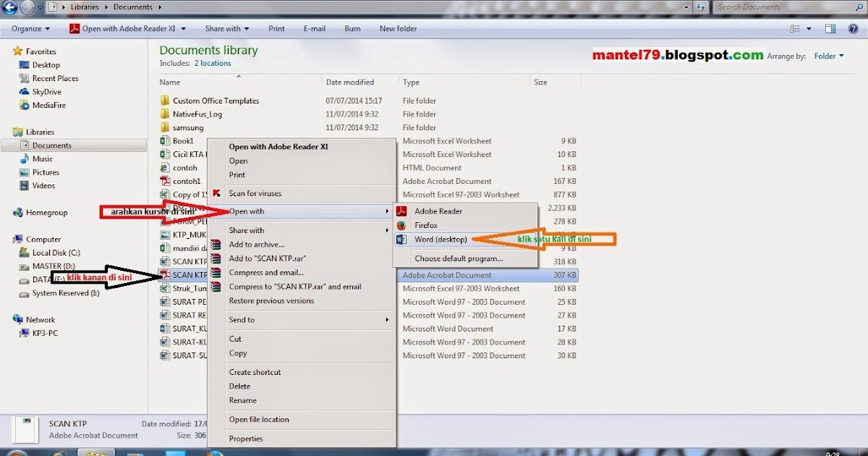Click the MediaFire folder icon

[x=25, y=105]
